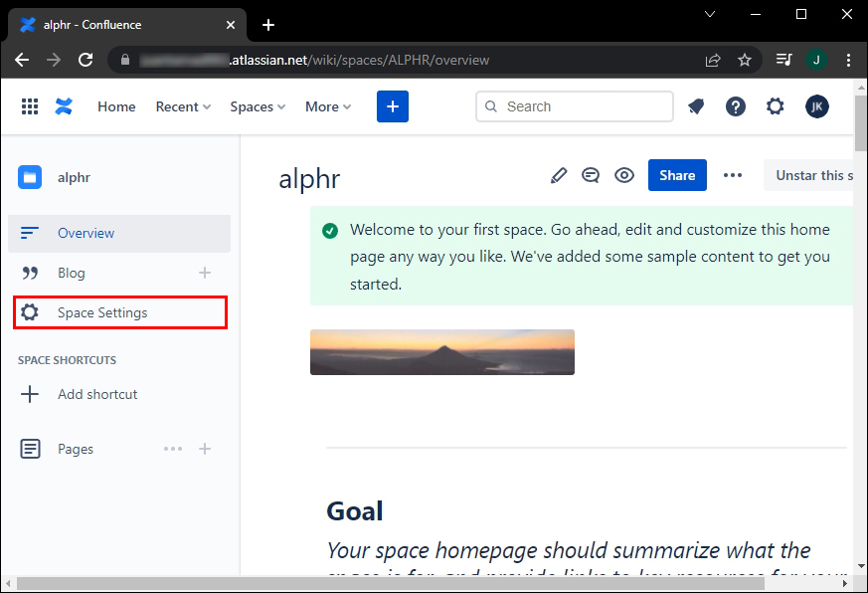868x593 pixels.
Task: Click the blue Share button
Action: click(677, 175)
